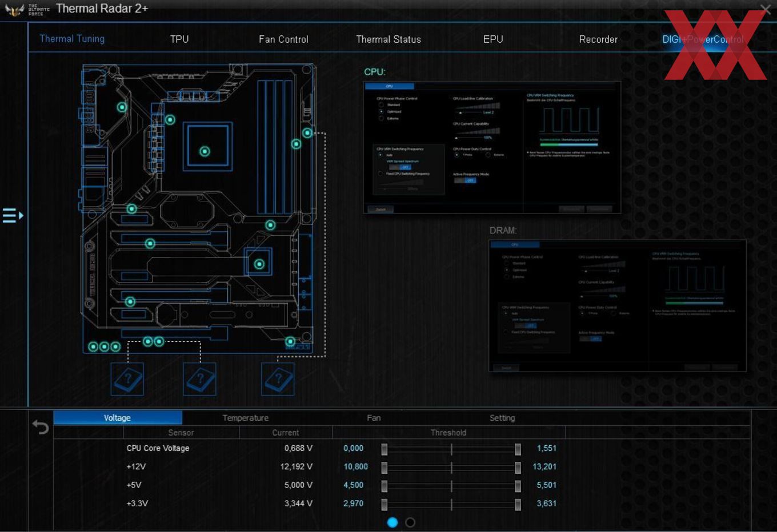Select the DIGI+PowerControl tab
Image resolution: width=777 pixels, height=532 pixels.
703,39
